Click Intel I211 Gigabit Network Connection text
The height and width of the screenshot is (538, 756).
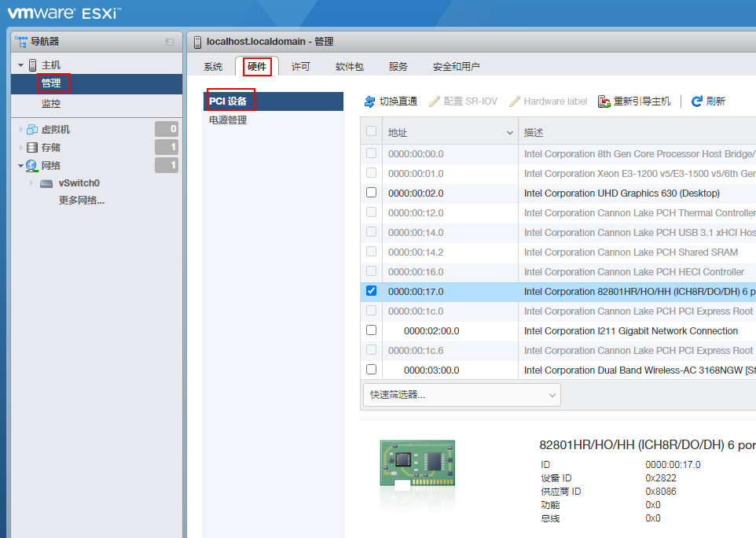pos(630,331)
